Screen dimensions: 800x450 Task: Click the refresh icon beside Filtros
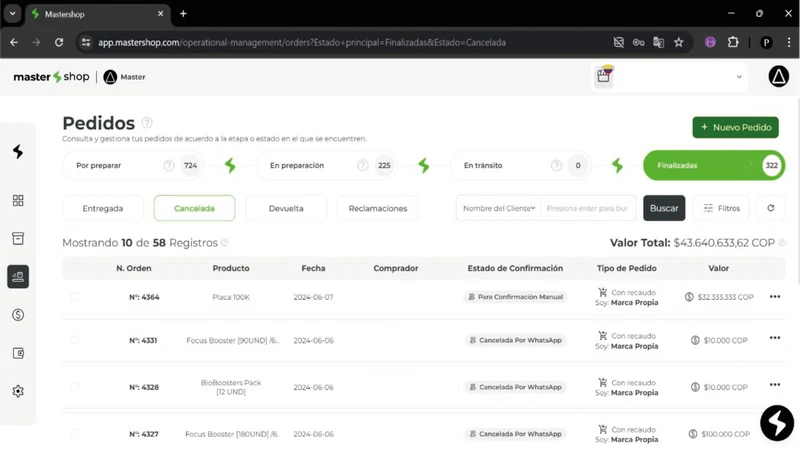(x=770, y=208)
